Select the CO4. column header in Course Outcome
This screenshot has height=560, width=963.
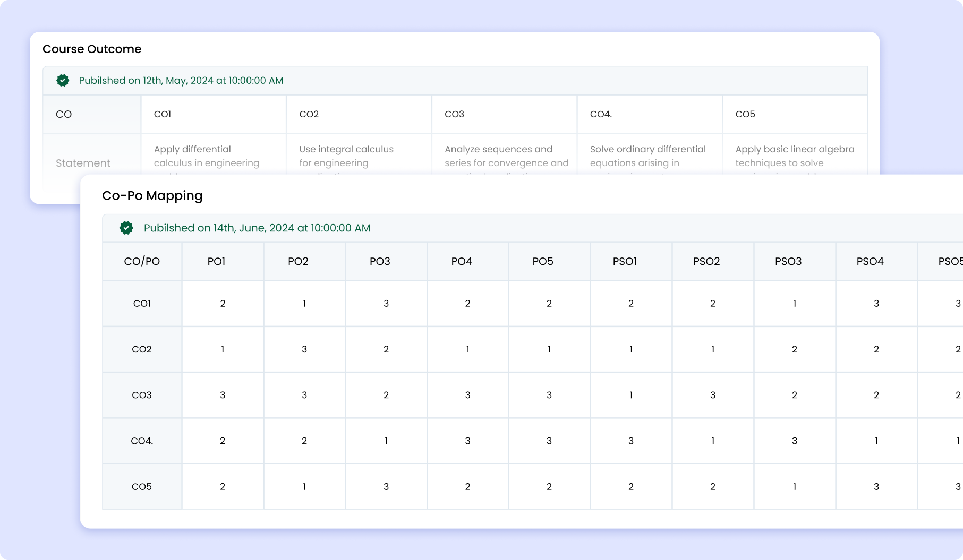point(650,114)
